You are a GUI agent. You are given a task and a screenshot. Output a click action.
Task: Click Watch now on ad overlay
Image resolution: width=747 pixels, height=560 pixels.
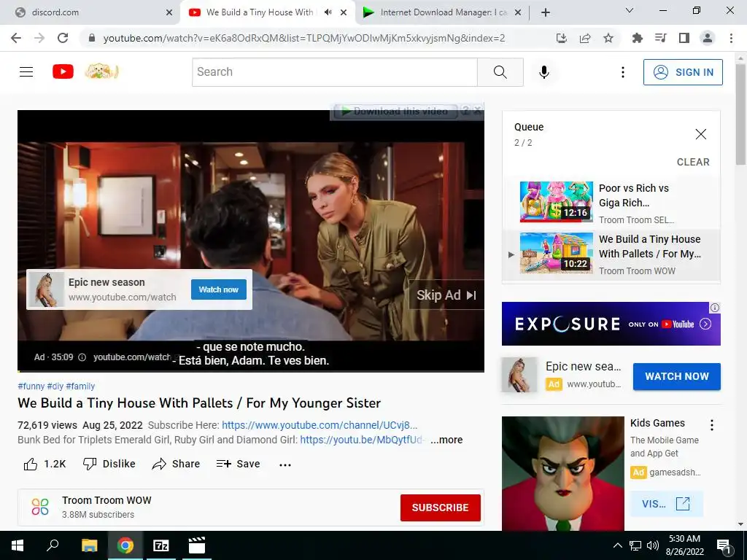[x=219, y=289]
